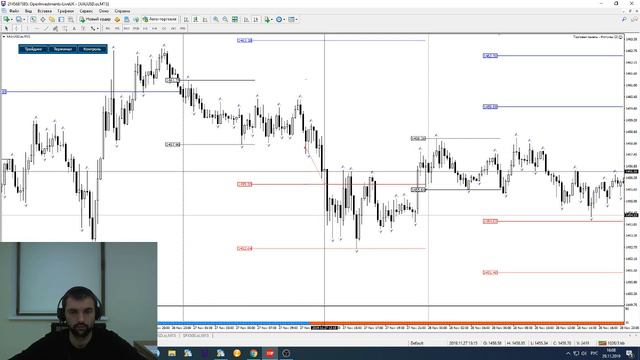The width and height of the screenshot is (640, 360).
Task: Switch timeframe to M15
Action: coord(127,29)
